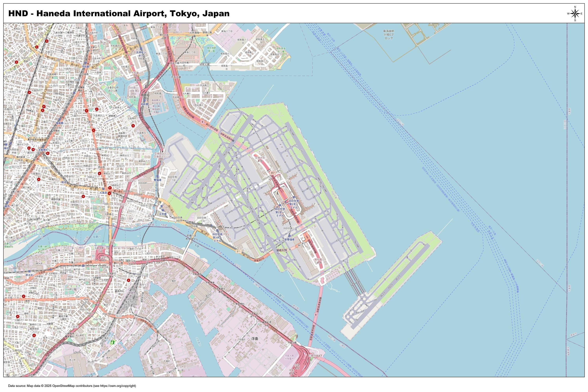This screenshot has width=588, height=392.
Task: Click the 羽田空港第2ターミナル station marker
Action: (x=294, y=197)
